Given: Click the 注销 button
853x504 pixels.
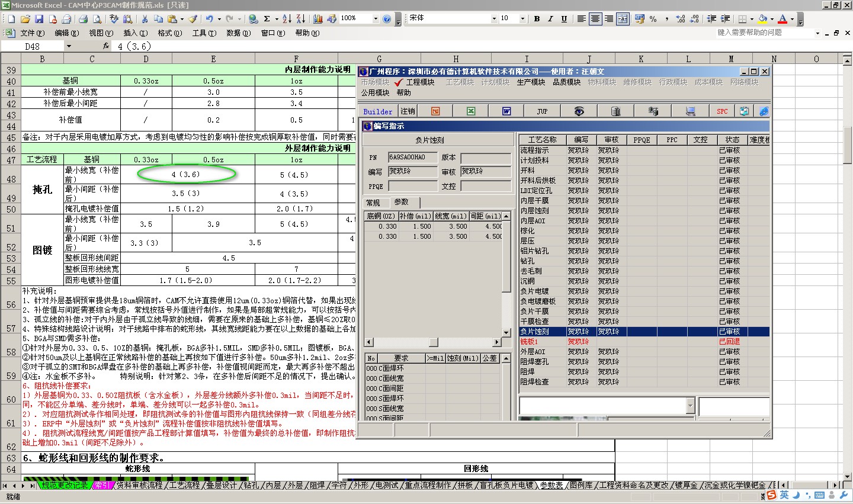Looking at the screenshot, I should coord(408,111).
